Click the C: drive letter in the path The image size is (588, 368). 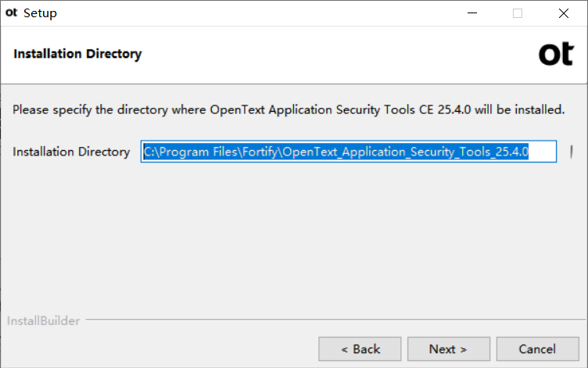coord(149,152)
